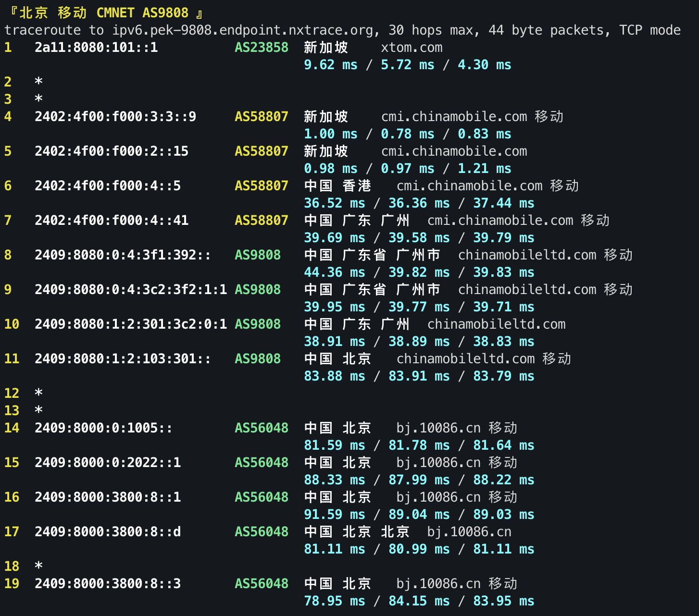The width and height of the screenshot is (699, 616).
Task: Select the 91.59 ms latency value
Action: 335,515
